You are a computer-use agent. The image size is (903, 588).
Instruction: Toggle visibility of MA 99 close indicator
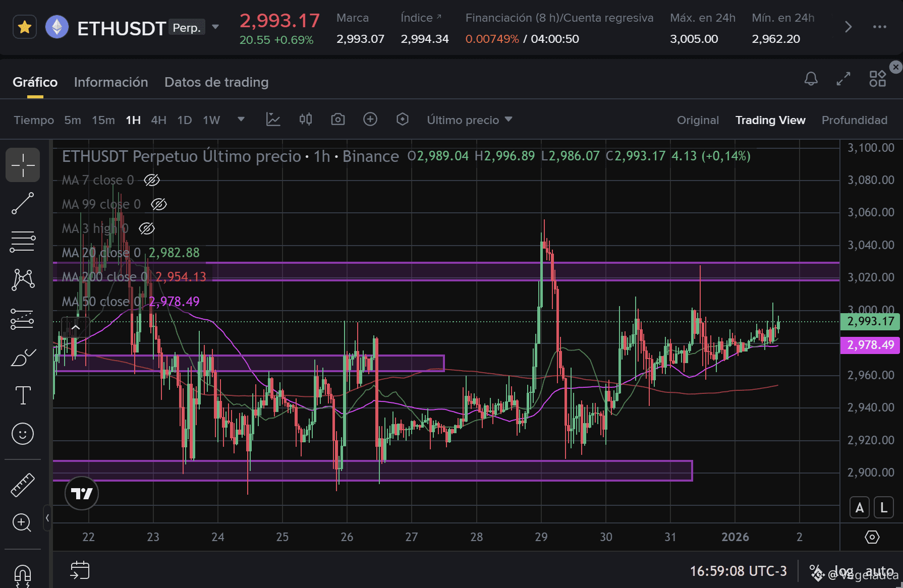click(x=159, y=204)
